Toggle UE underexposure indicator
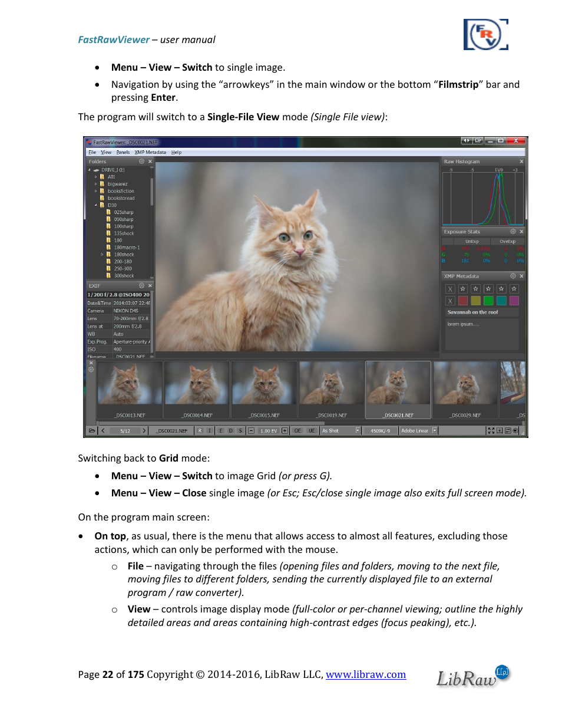The height and width of the screenshot is (728, 562). pyautogui.click(x=312, y=430)
